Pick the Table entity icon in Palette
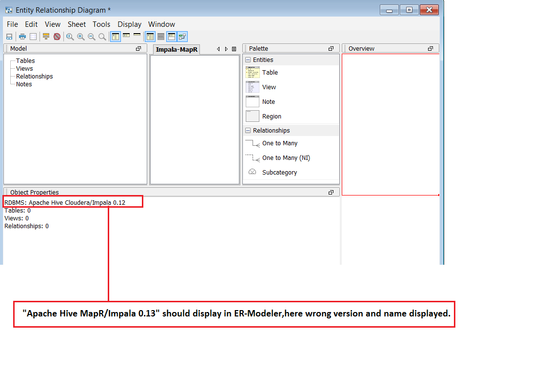The height and width of the screenshot is (392, 548). [x=253, y=72]
